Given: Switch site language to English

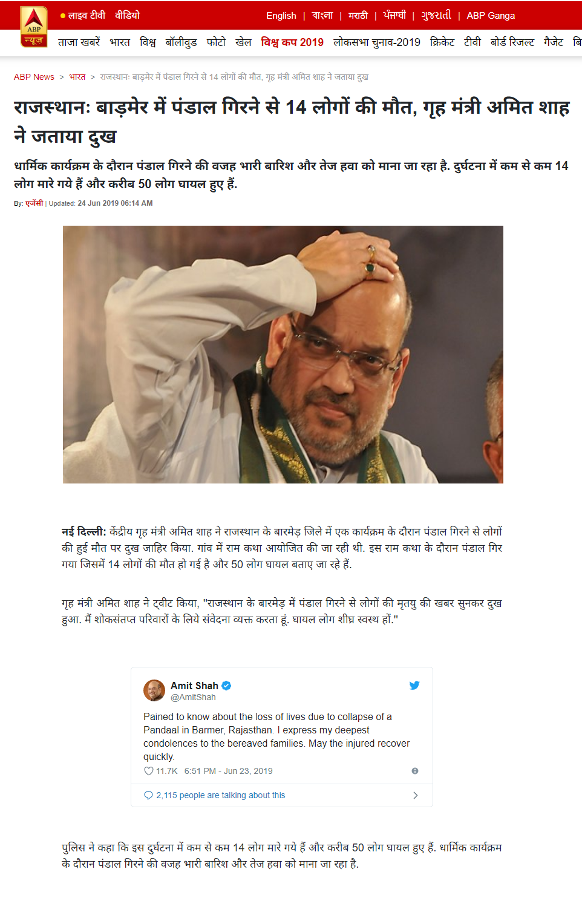Looking at the screenshot, I should 281,16.
